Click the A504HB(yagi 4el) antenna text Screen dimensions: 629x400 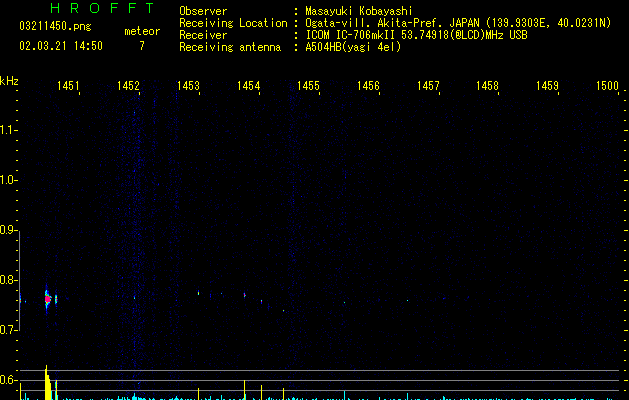point(353,47)
